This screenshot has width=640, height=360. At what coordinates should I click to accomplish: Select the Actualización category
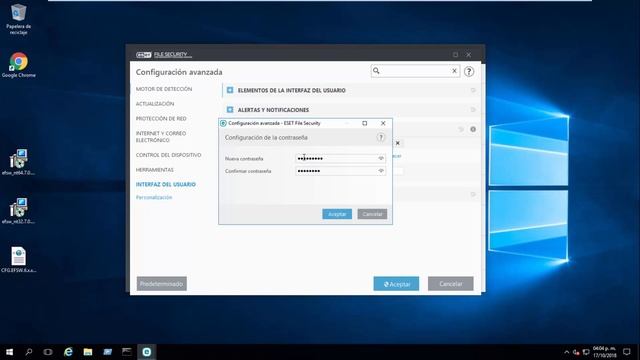(x=155, y=104)
